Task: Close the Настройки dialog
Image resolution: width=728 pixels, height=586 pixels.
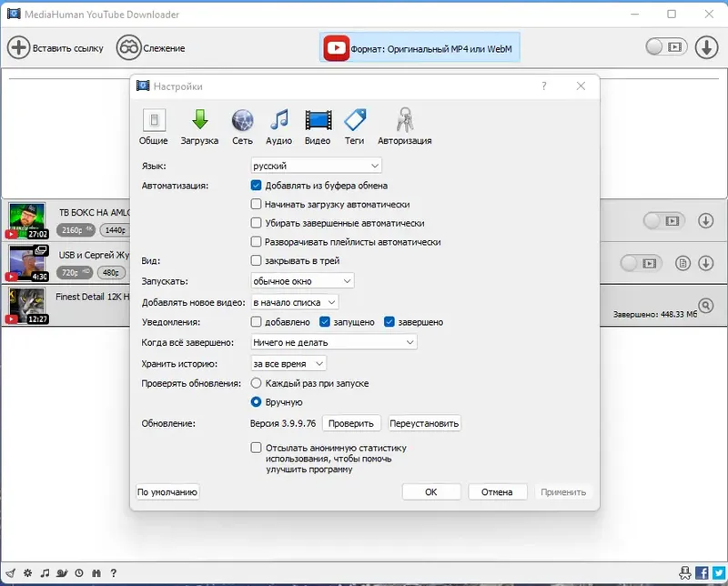Action: click(581, 86)
